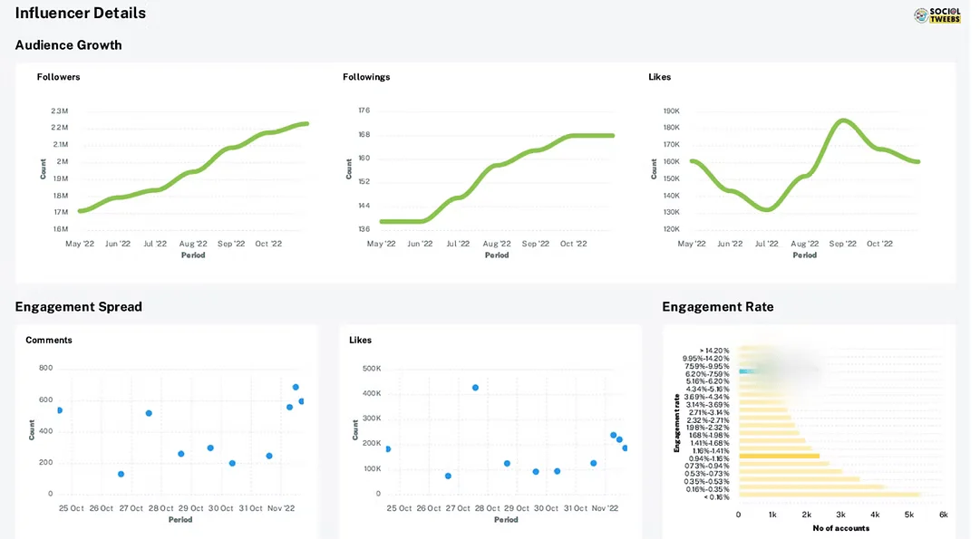Click the Social Tweebs logo
Screen dimensions: 980x539
click(x=942, y=14)
